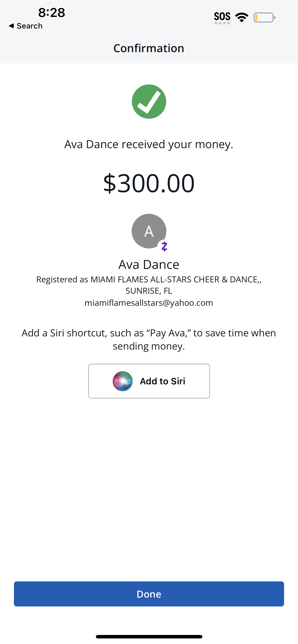This screenshot has height=644, width=298.
Task: Tap the battery indicator icon
Action: point(264,17)
